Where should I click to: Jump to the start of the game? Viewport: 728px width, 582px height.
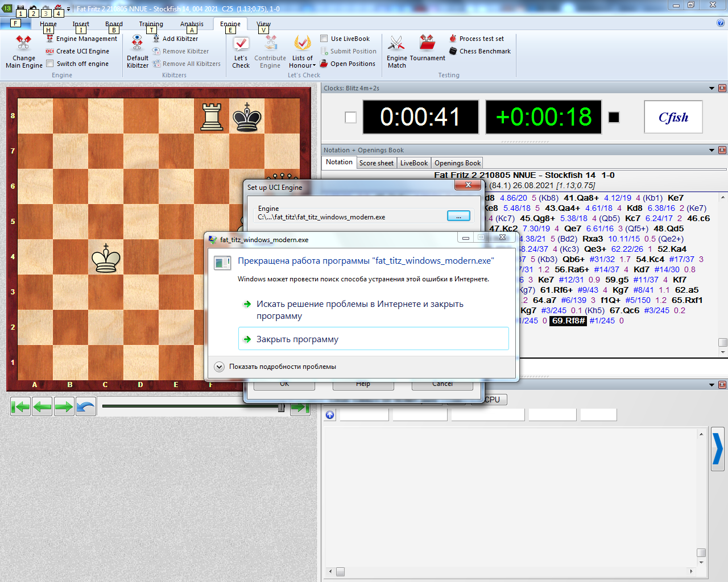pos(20,406)
